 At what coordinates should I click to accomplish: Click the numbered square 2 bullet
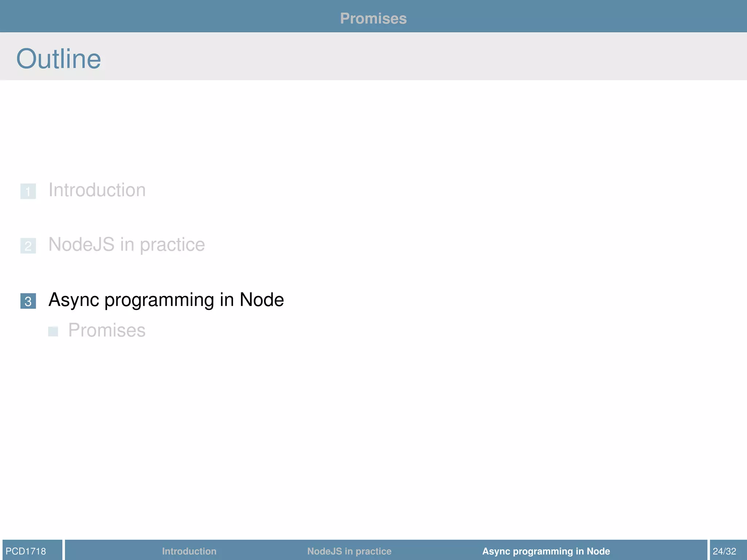[x=28, y=246]
